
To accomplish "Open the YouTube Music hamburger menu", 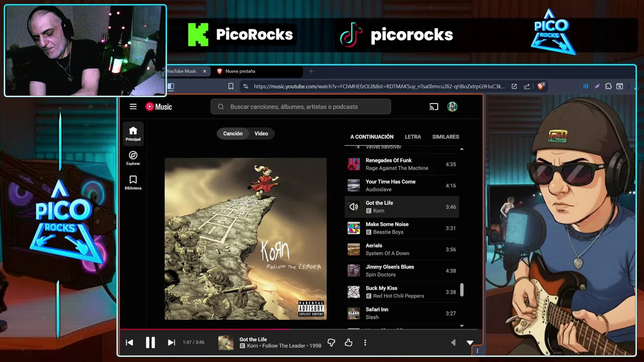I will point(133,107).
